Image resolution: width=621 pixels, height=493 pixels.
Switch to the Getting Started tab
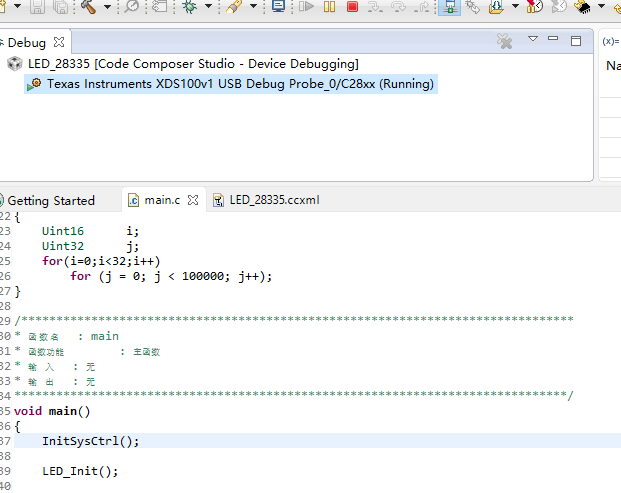51,200
